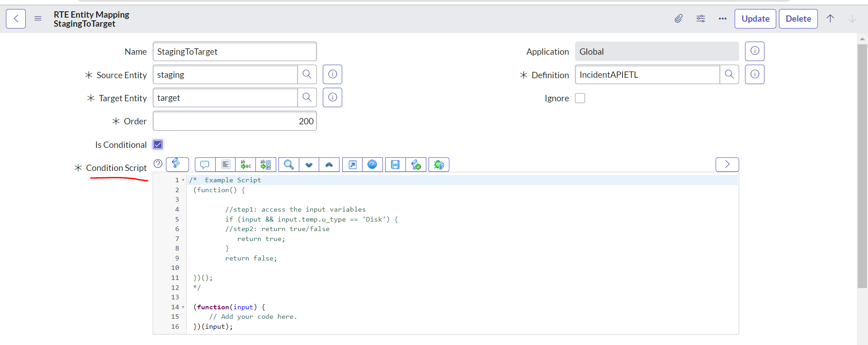
Task: Save script with floppy disk icon
Action: click(396, 165)
